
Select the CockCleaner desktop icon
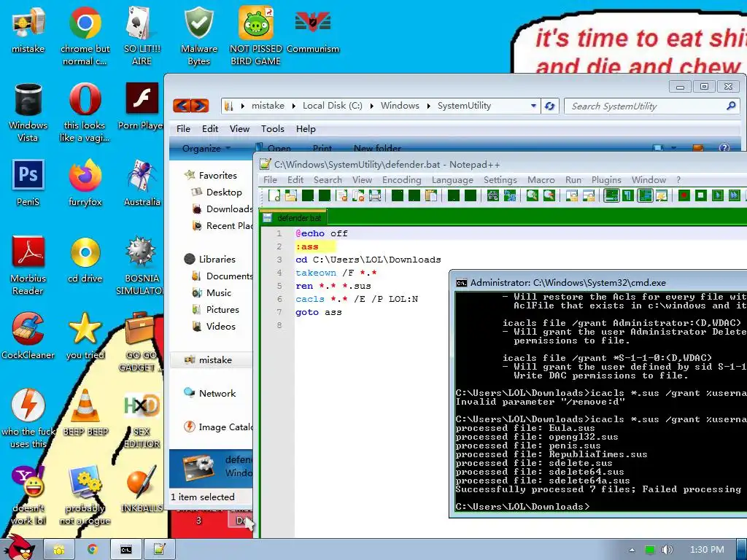click(x=28, y=335)
